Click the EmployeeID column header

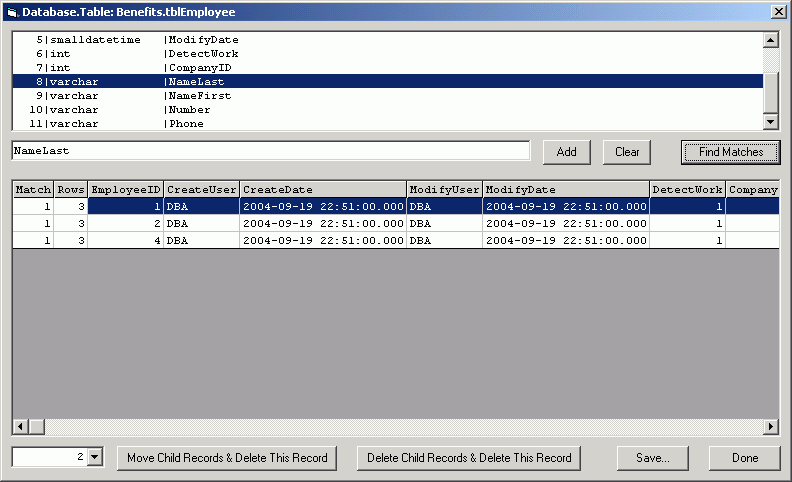click(x=125, y=189)
